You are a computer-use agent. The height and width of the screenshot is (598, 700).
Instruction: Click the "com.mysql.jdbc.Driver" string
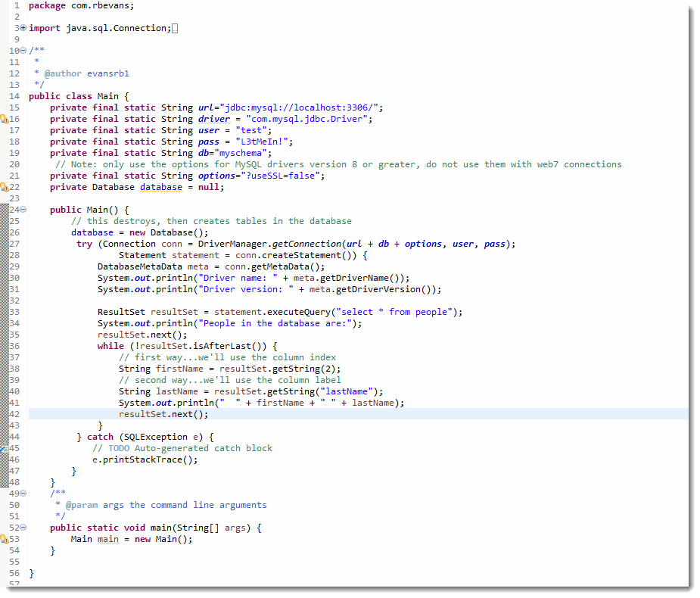tap(306, 119)
